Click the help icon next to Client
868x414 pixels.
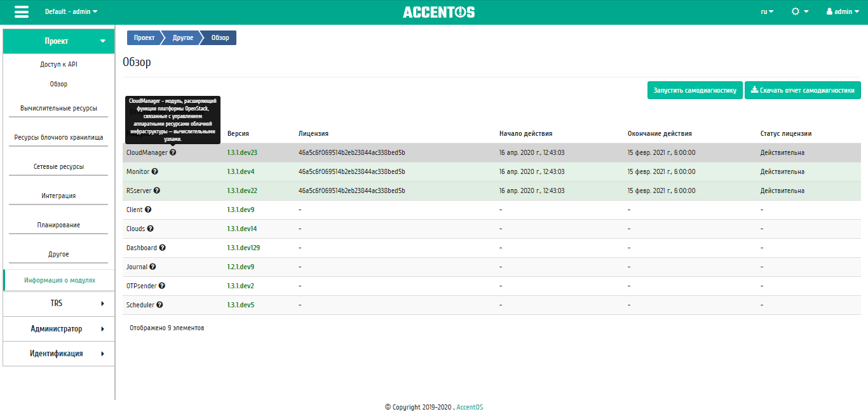(x=148, y=210)
